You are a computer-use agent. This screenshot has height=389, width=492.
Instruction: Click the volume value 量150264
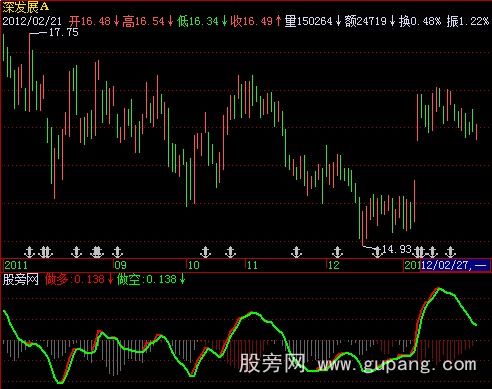[309, 22]
